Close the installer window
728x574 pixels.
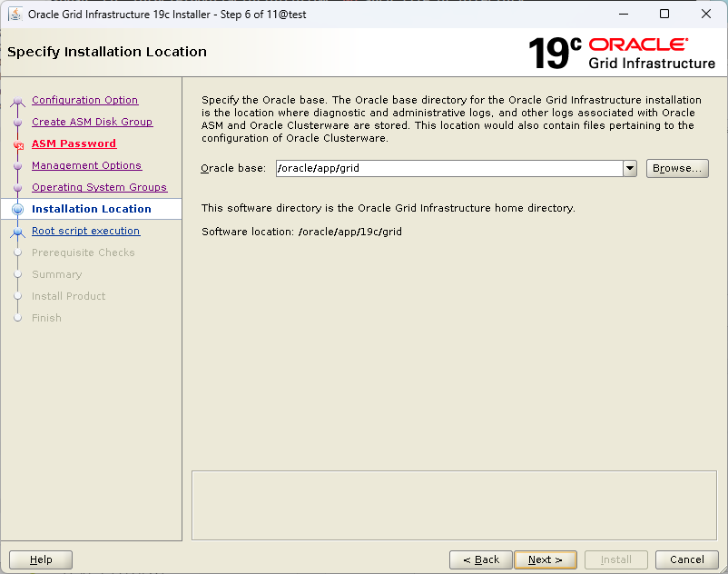pyautogui.click(x=705, y=14)
